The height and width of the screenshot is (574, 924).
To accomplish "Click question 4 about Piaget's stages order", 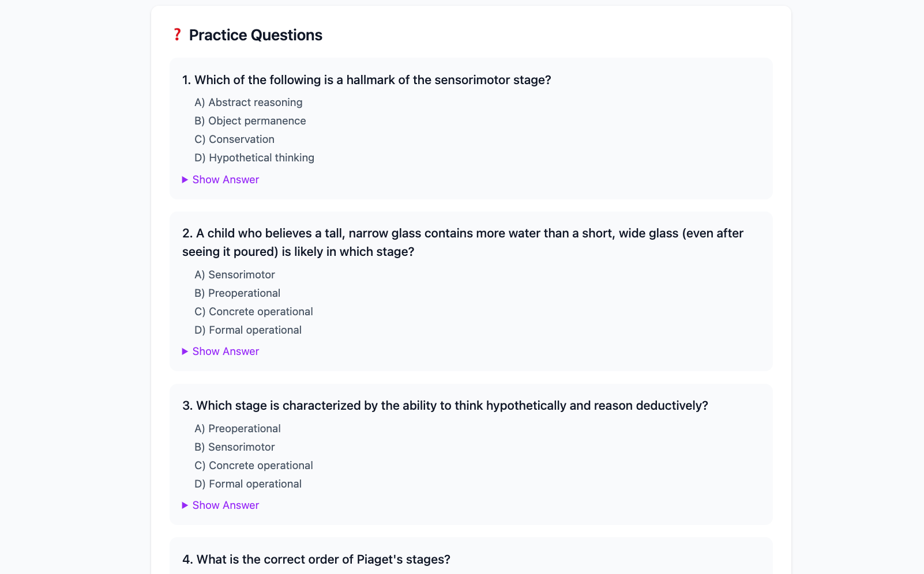I will 316,560.
